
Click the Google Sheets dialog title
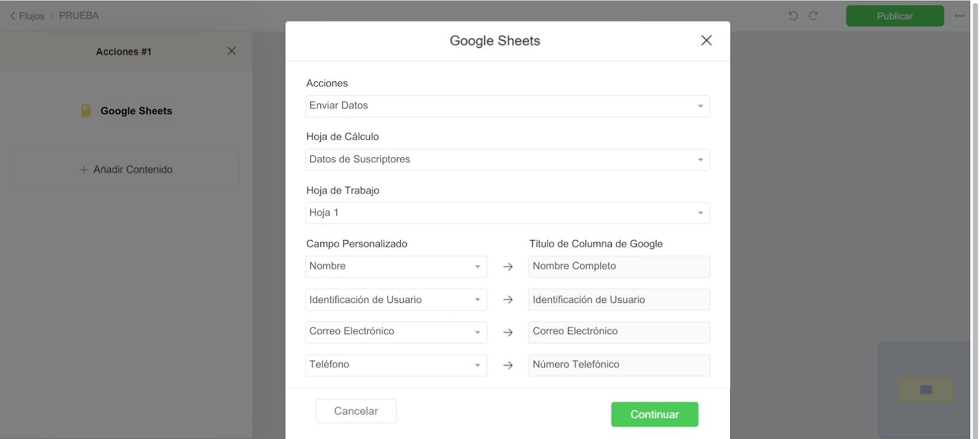[x=495, y=41]
